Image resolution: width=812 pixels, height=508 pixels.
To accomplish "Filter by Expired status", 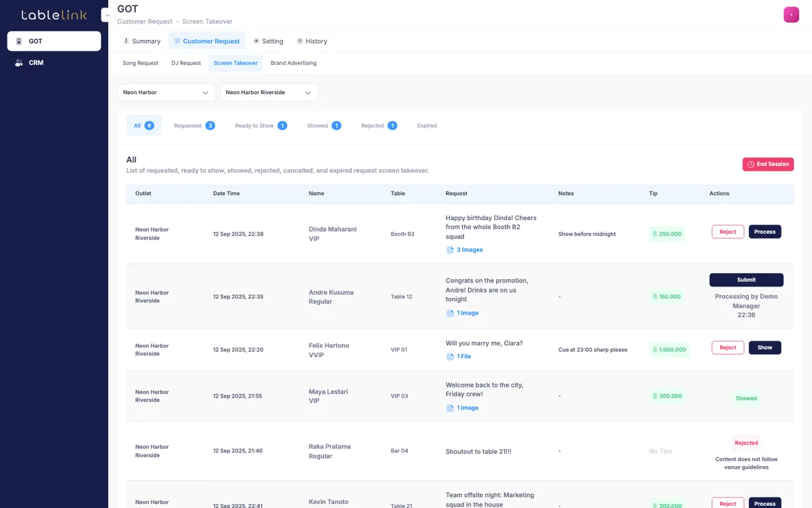I will pos(427,126).
